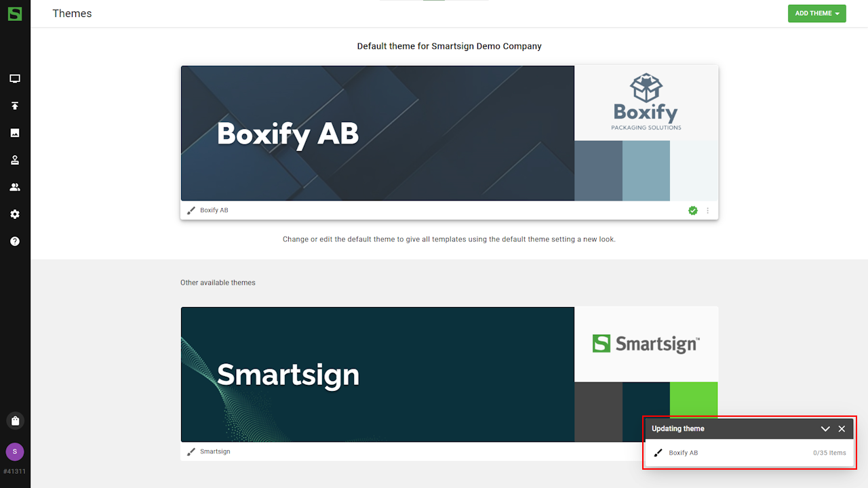The image size is (868, 488).
Task: Open the shopping bag store icon
Action: 15,421
